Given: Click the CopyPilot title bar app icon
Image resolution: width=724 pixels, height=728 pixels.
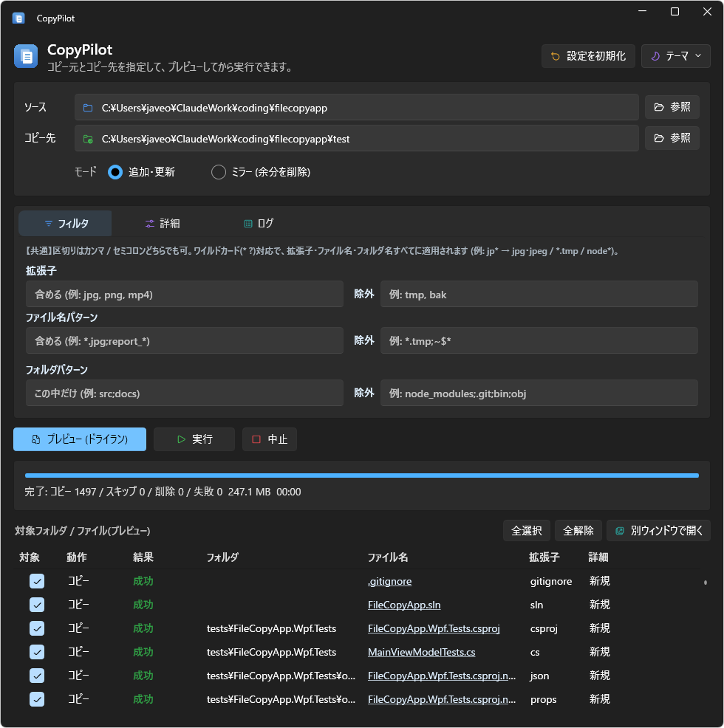Looking at the screenshot, I should 18,18.
